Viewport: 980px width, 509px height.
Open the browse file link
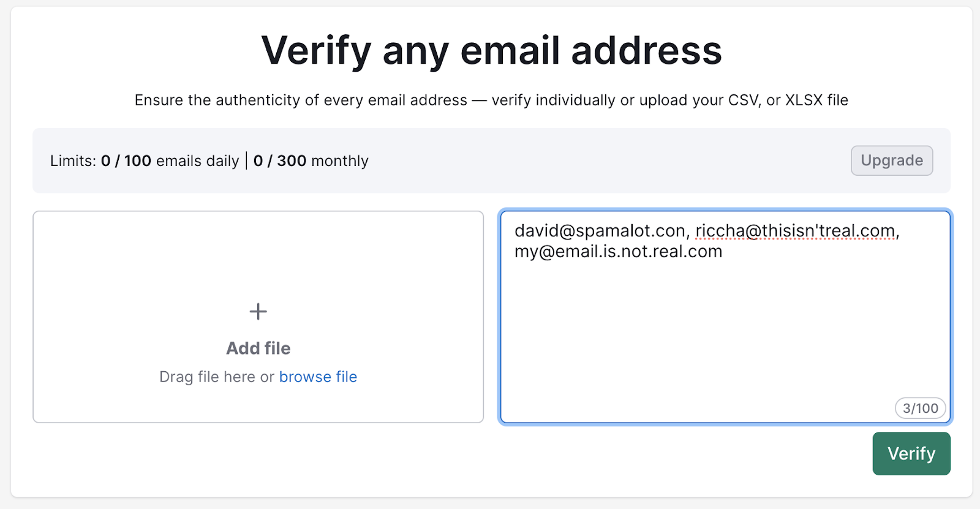pos(318,377)
